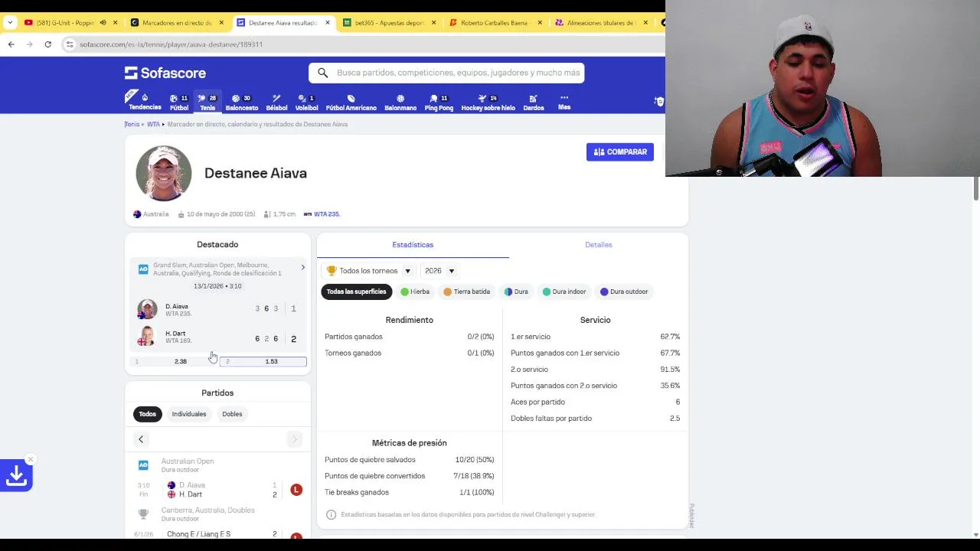Select the Dura surface filter
980x551 pixels.
pyautogui.click(x=516, y=292)
